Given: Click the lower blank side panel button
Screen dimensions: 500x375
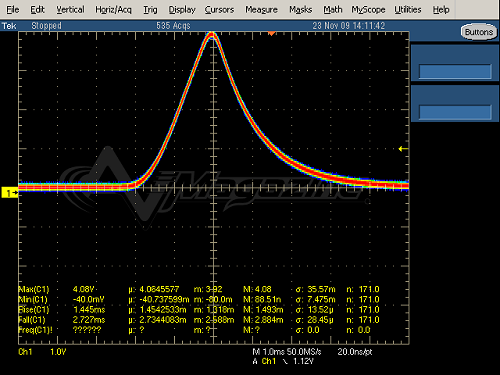Looking at the screenshot, I should point(455,112).
